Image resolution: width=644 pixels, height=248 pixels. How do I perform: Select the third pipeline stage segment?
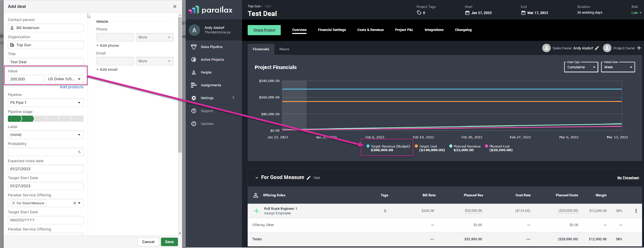40,119
